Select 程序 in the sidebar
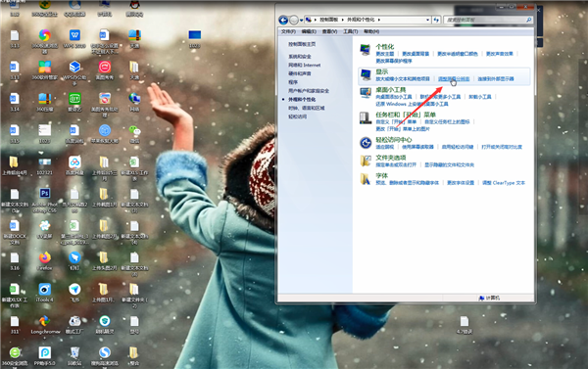The width and height of the screenshot is (588, 369). 293,82
